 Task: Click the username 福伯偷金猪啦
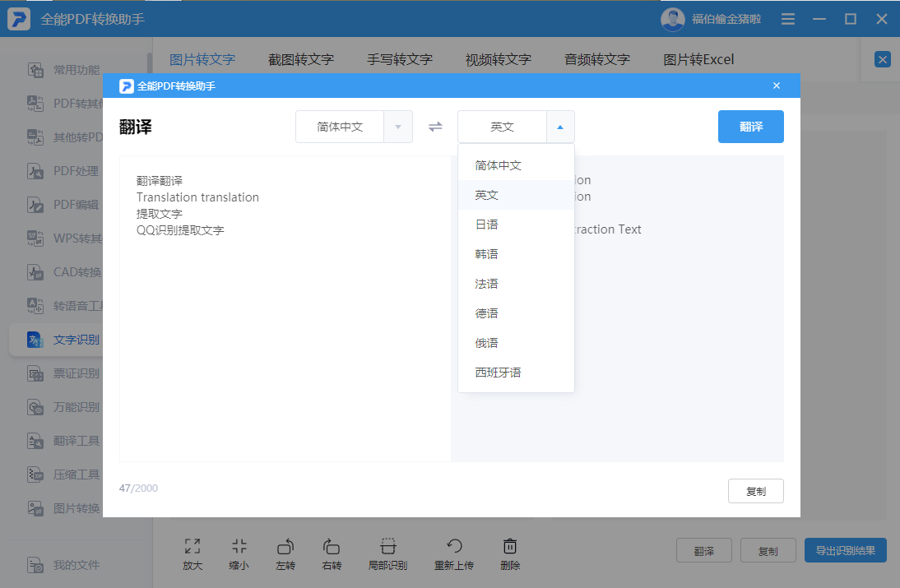[x=726, y=19]
